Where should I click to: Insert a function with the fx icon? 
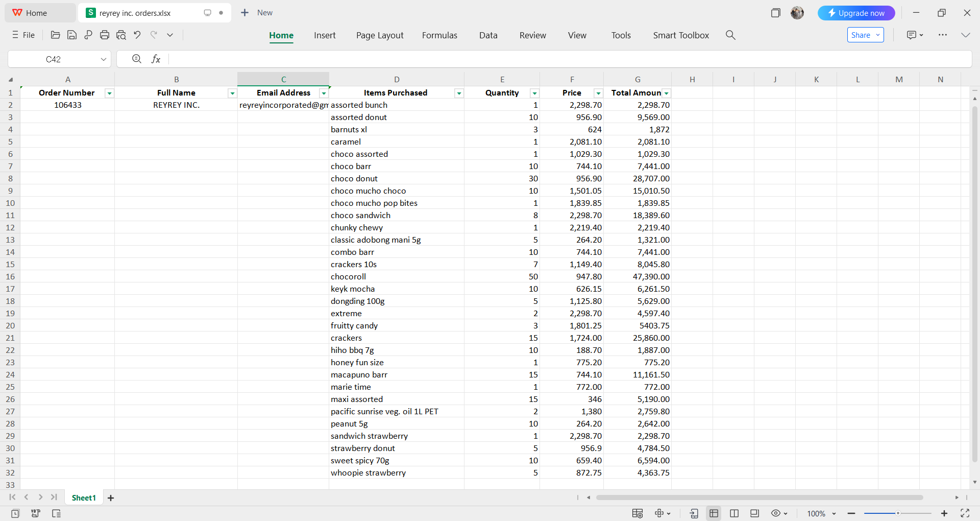156,59
